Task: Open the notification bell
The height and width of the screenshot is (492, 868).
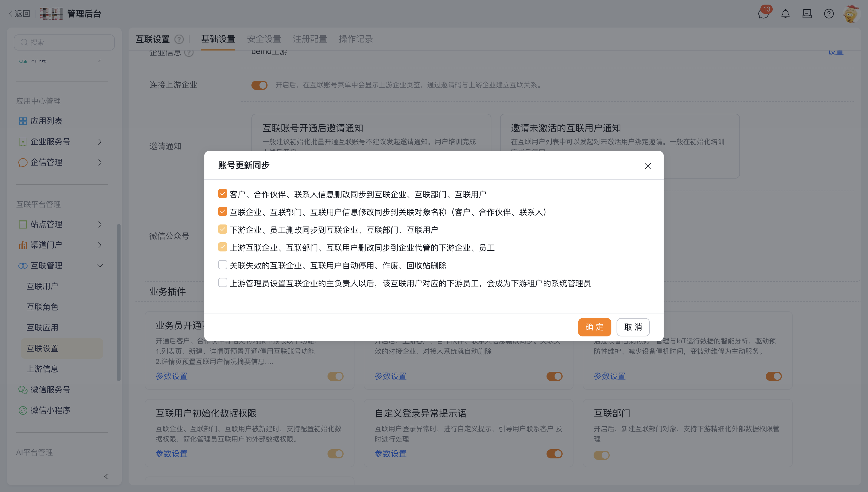Action: coord(785,14)
